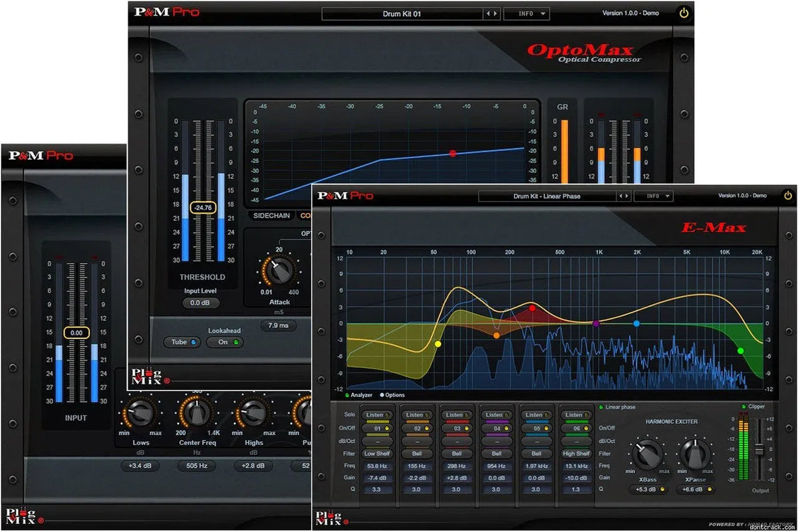Image resolution: width=798 pixels, height=532 pixels.
Task: Open the Low Shelf filter type selector
Action: pyautogui.click(x=378, y=453)
